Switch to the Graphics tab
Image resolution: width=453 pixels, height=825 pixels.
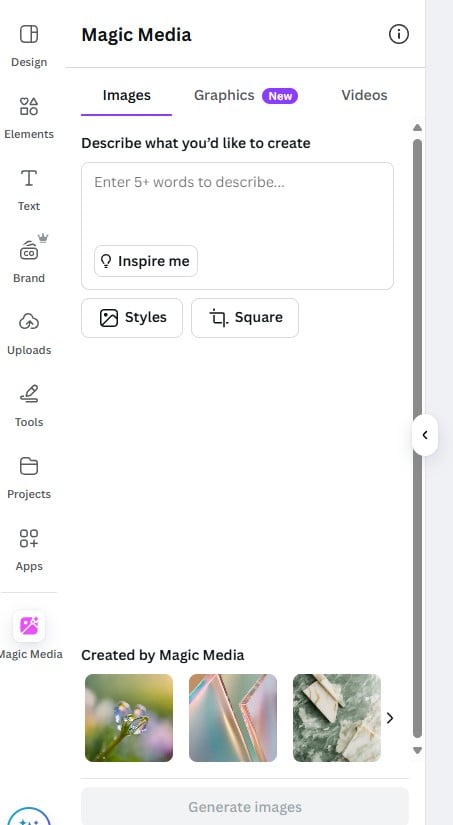click(x=246, y=95)
